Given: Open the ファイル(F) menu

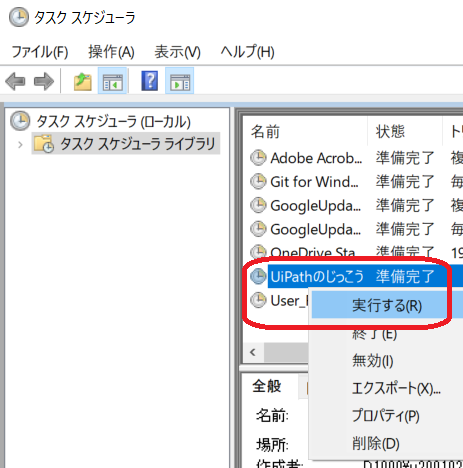Looking at the screenshot, I should [x=40, y=52].
